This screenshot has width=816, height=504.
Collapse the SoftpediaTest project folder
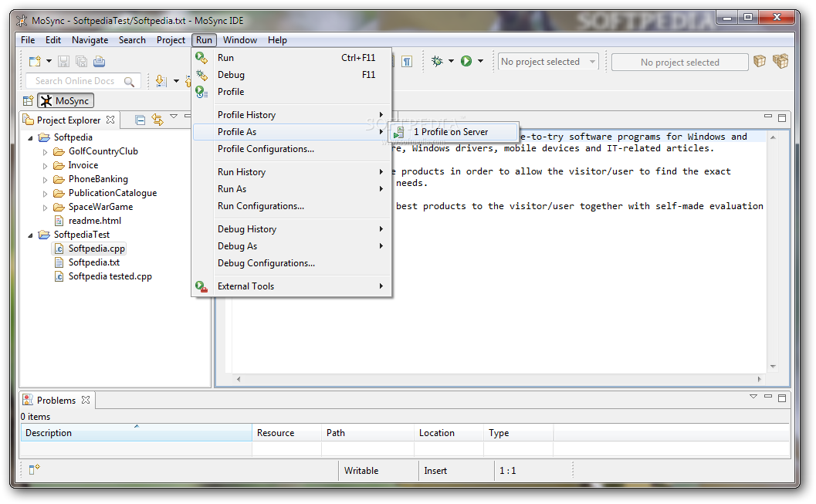[30, 235]
